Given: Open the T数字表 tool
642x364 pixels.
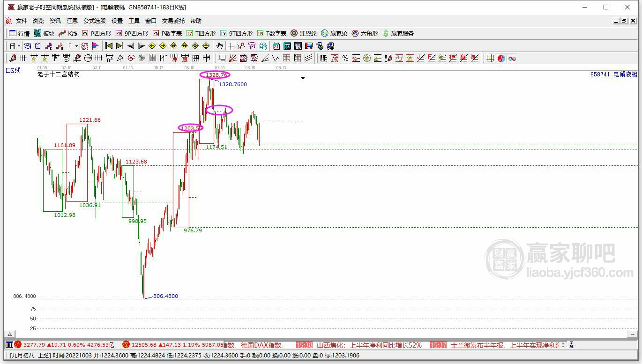Looking at the screenshot, I should coord(272,33).
